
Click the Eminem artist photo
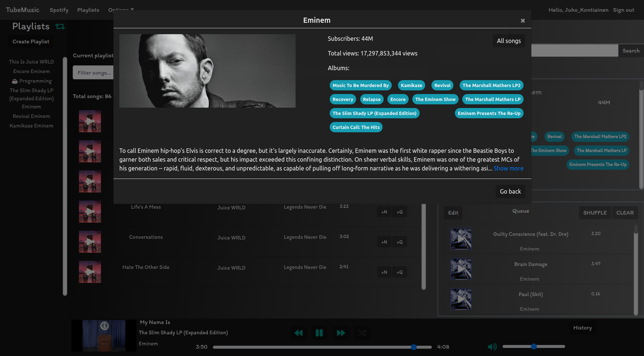[x=207, y=71]
